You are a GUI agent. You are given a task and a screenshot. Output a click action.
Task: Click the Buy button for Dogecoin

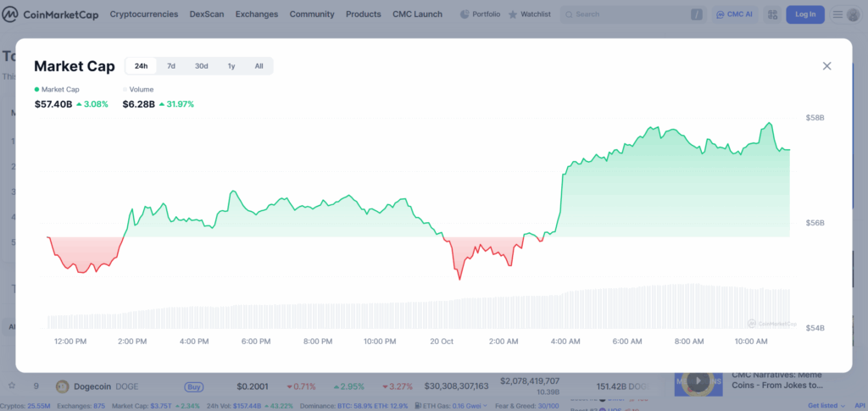193,386
